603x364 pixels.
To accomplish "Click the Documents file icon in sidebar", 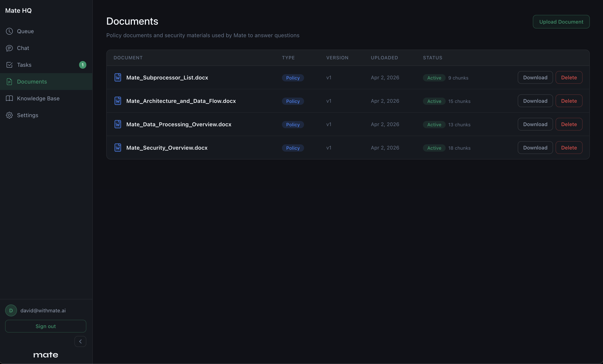I will [9, 82].
